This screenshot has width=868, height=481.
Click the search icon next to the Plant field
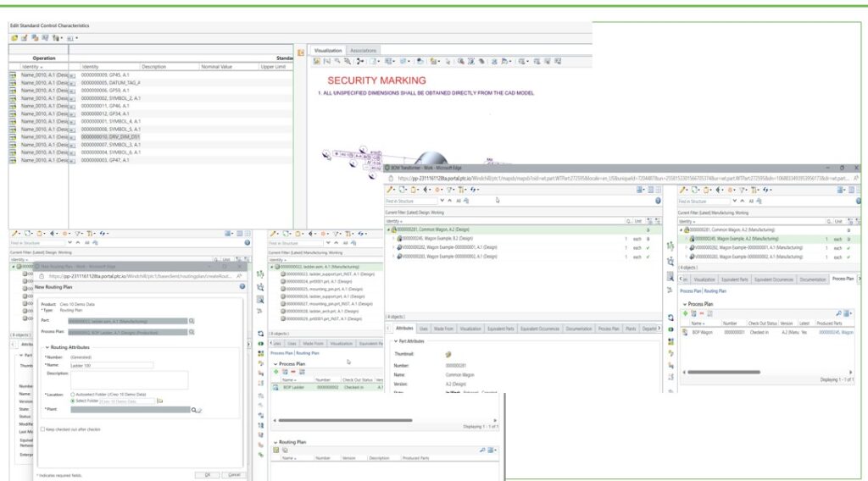click(195, 410)
